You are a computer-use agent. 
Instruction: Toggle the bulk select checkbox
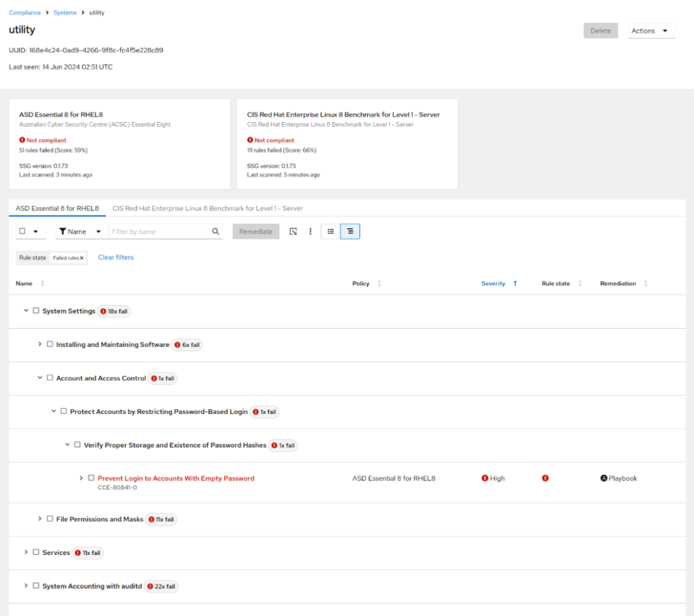(x=22, y=231)
